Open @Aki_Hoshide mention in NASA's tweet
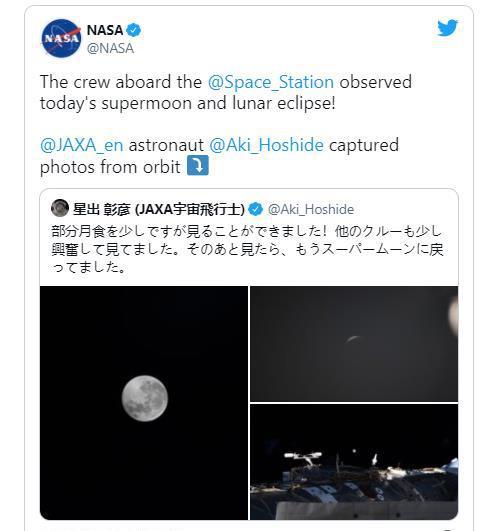The width and height of the screenshot is (499, 531). tap(266, 145)
